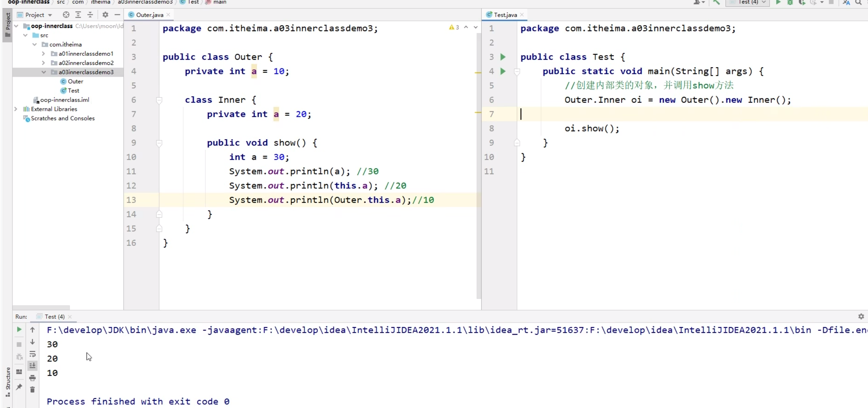Collapse the a03innerclassdemo3 package
Image resolution: width=868 pixels, height=408 pixels.
[x=44, y=72]
